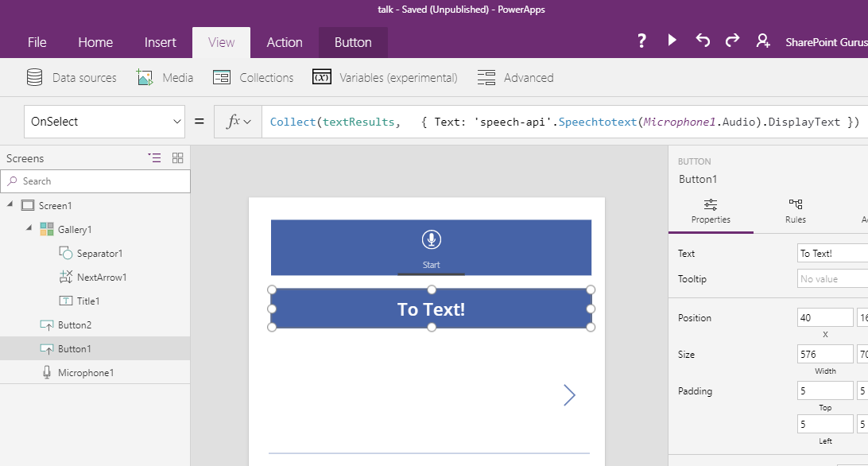Click the Redo arrow icon
The width and height of the screenshot is (868, 466).
pyautogui.click(x=732, y=41)
